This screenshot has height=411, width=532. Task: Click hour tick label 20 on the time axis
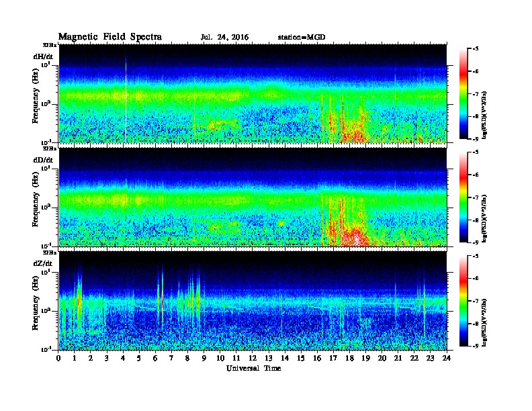click(382, 358)
